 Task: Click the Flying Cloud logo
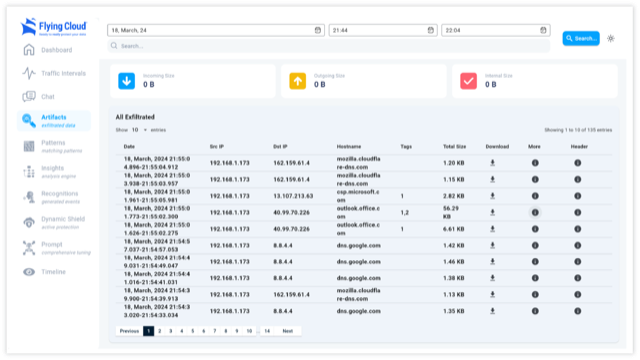pos(53,27)
